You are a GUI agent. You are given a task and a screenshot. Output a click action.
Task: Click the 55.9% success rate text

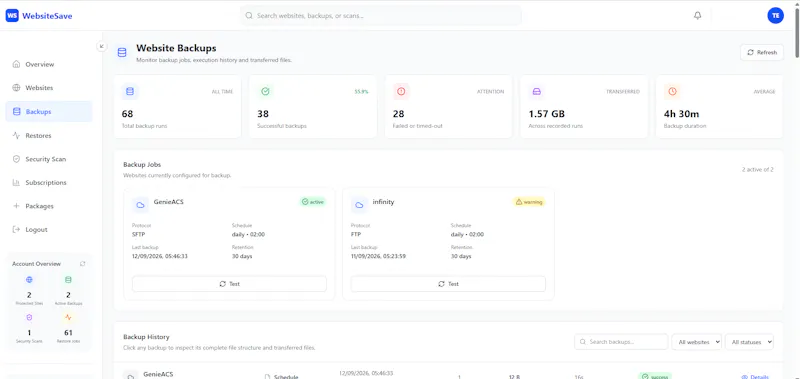pyautogui.click(x=361, y=92)
